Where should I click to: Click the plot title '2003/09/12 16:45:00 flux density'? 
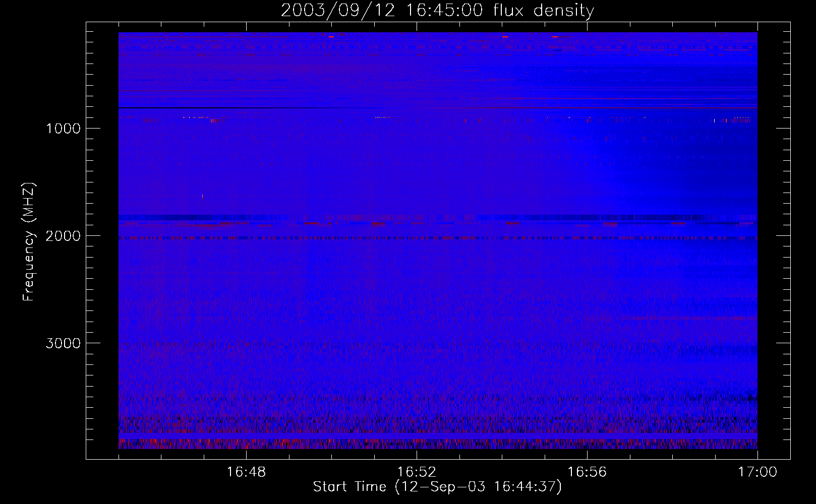click(437, 11)
